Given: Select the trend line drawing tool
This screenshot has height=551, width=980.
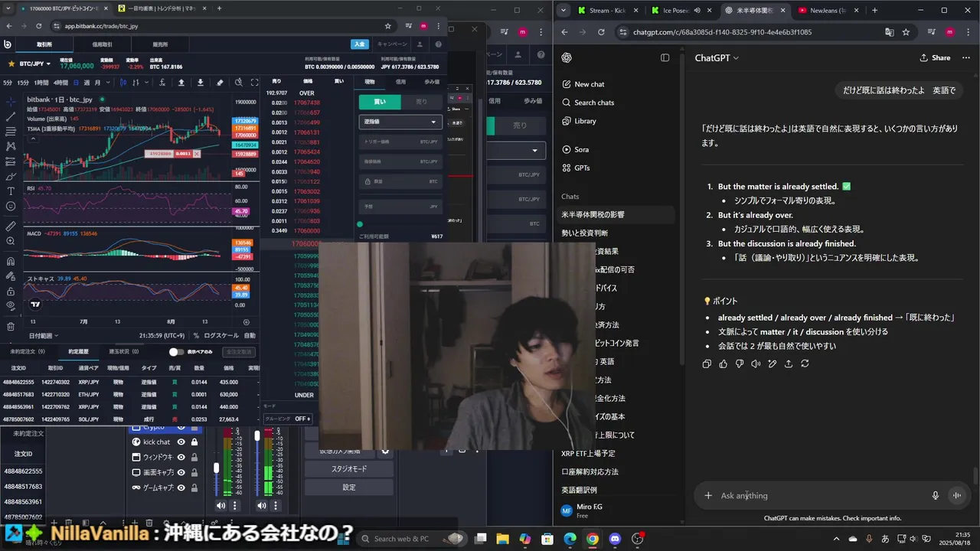Looking at the screenshot, I should [x=11, y=117].
